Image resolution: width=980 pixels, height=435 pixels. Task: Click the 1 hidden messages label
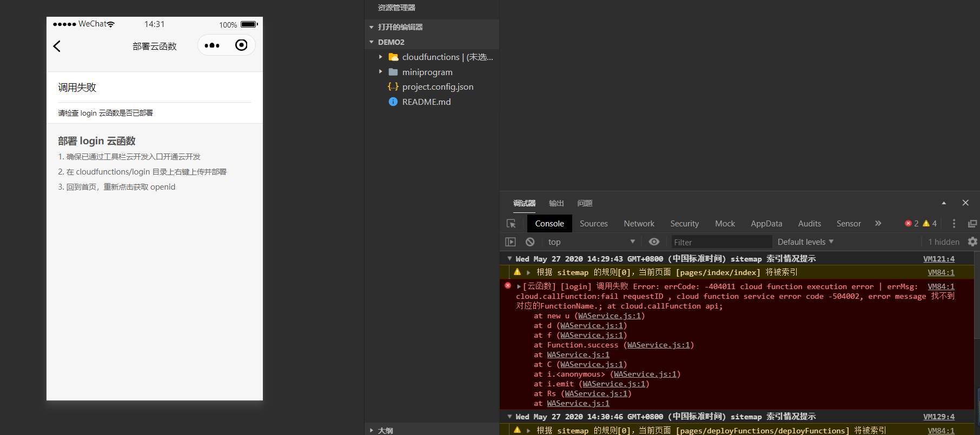point(944,242)
